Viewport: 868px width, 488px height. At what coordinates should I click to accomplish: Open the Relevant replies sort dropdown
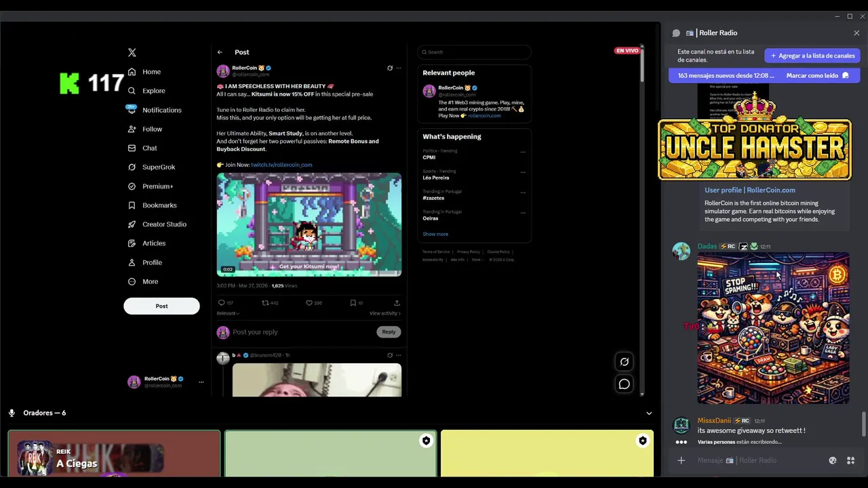pos(228,313)
